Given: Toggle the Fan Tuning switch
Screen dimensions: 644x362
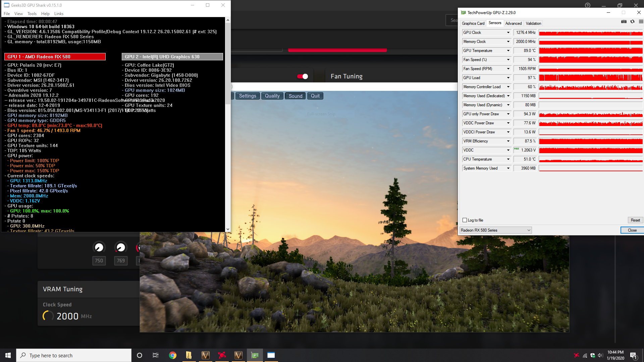Looking at the screenshot, I should pos(303,76).
